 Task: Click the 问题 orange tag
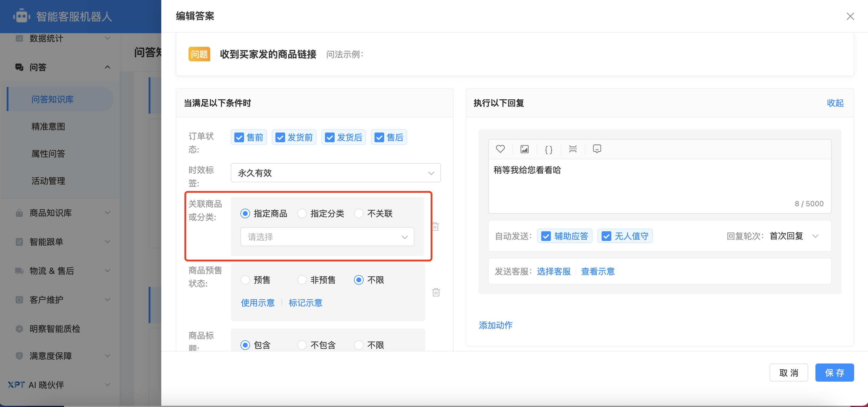point(199,54)
